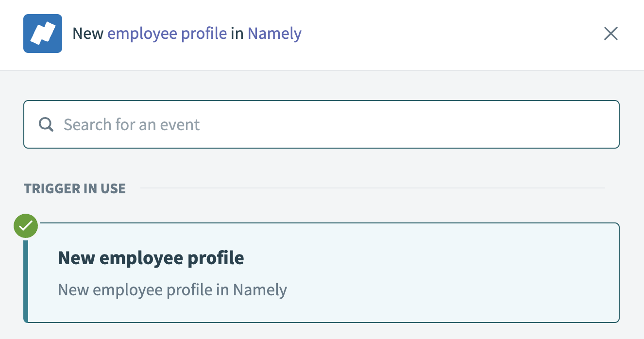Click the TRIGGER IN USE section label
The image size is (644, 339).
click(x=74, y=188)
